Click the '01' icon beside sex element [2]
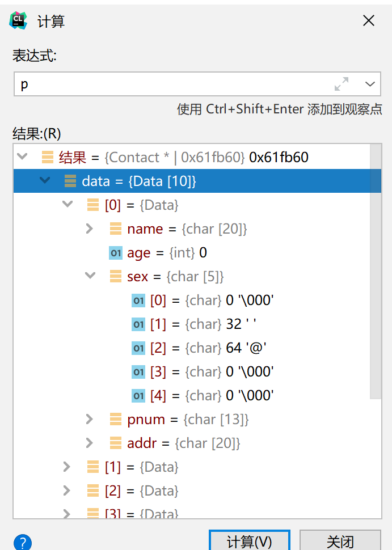The image size is (392, 550). pyautogui.click(x=138, y=348)
